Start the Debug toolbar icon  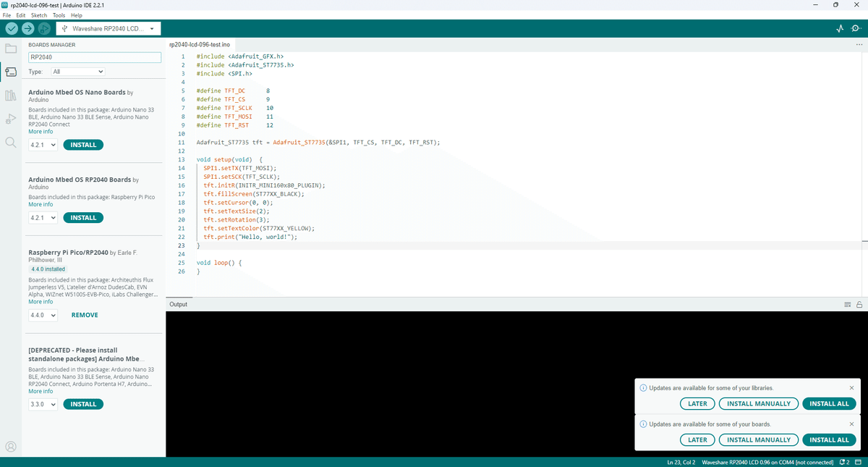coord(45,29)
